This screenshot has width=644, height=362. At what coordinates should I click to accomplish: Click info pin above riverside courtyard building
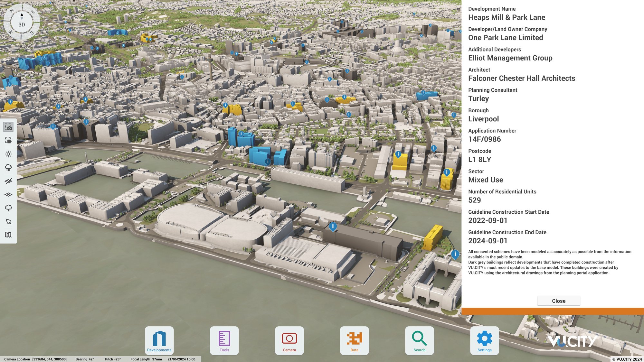(455, 255)
